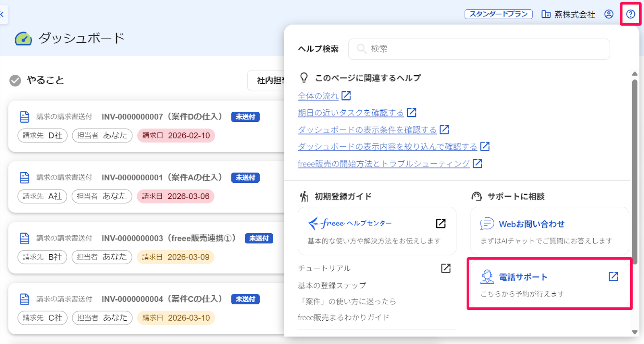The height and width of the screenshot is (344, 644).
Task: Click the help panel scrollbar thumb
Action: click(x=635, y=171)
